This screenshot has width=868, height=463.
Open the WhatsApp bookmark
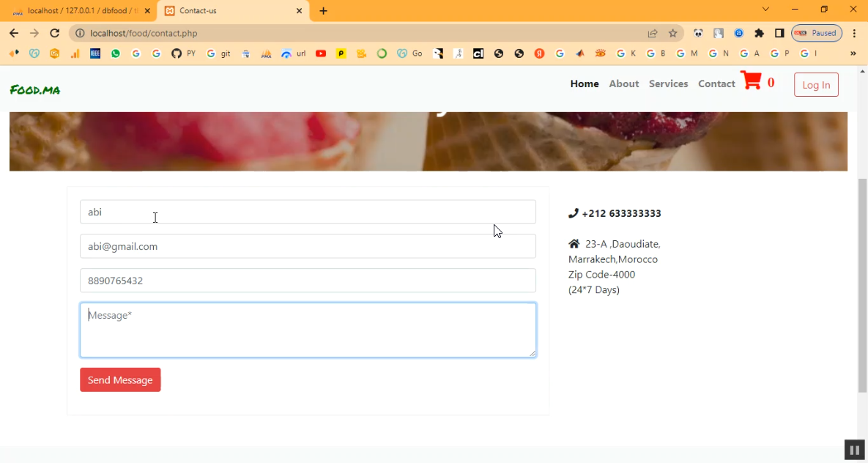pos(116,53)
